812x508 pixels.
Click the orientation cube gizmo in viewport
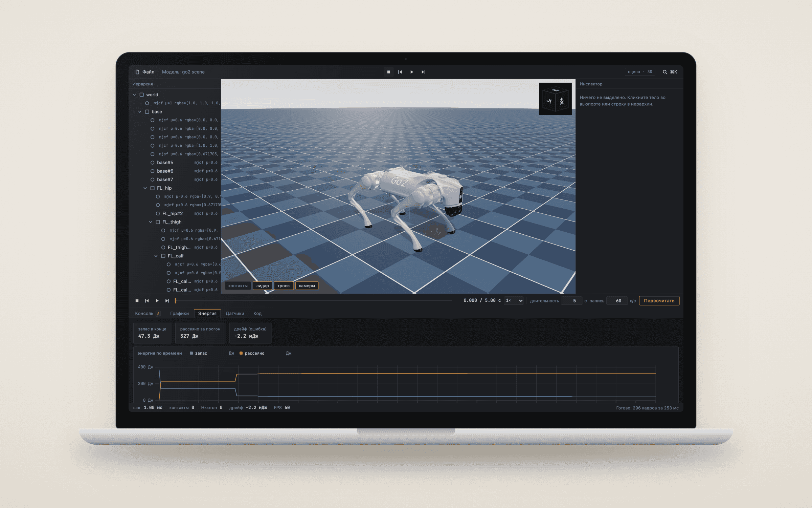pyautogui.click(x=555, y=99)
